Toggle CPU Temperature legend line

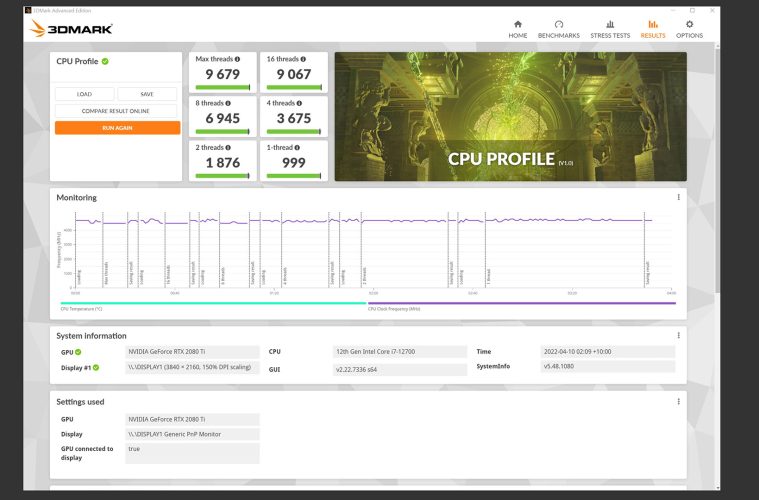[x=213, y=303]
